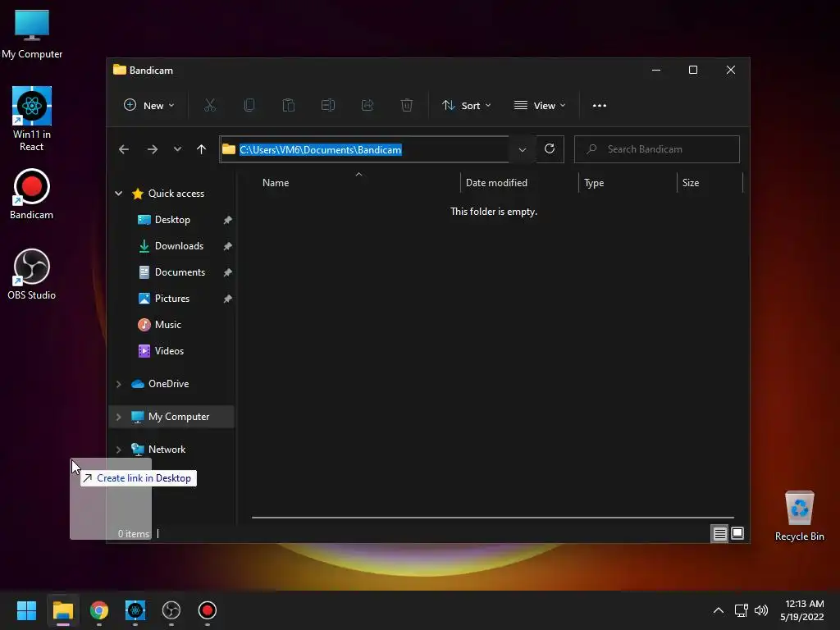Click Bandicam record icon in taskbar

click(208, 610)
